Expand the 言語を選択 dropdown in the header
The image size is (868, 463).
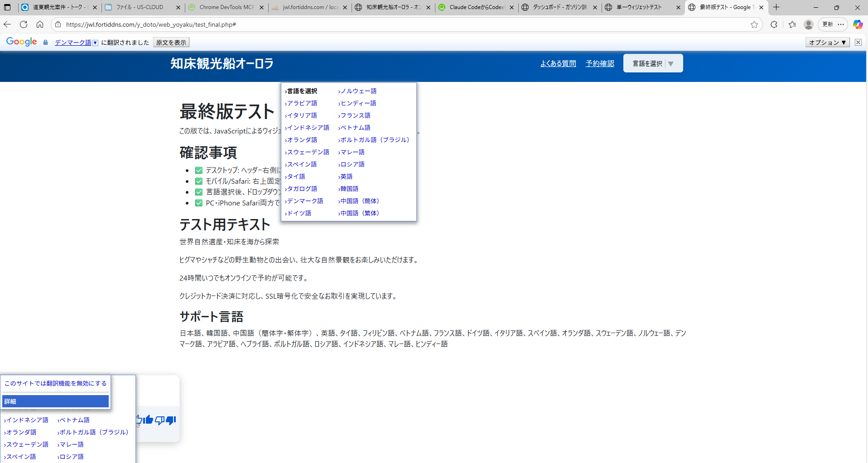653,63
